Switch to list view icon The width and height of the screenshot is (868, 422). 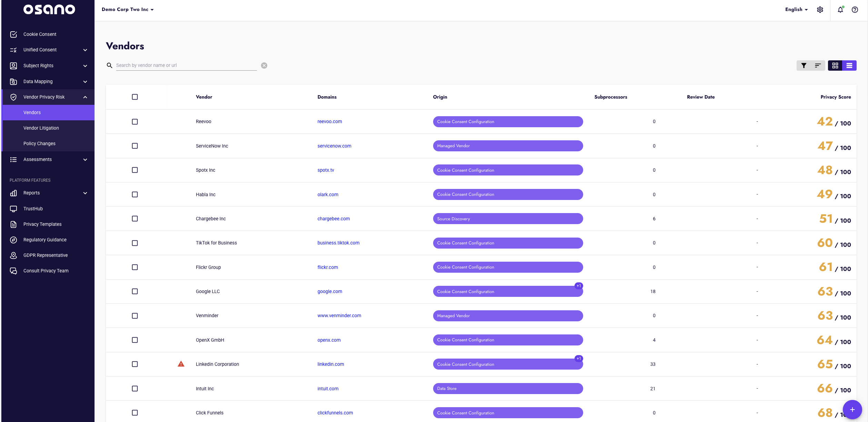click(x=849, y=66)
